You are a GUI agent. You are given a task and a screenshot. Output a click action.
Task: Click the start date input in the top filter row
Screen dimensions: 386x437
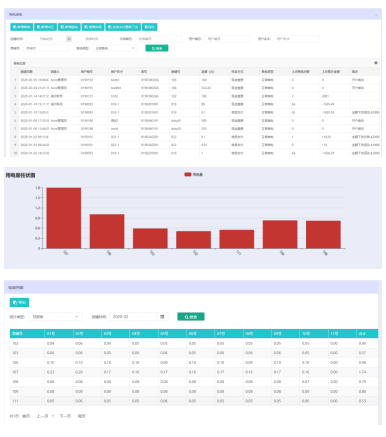[46, 39]
